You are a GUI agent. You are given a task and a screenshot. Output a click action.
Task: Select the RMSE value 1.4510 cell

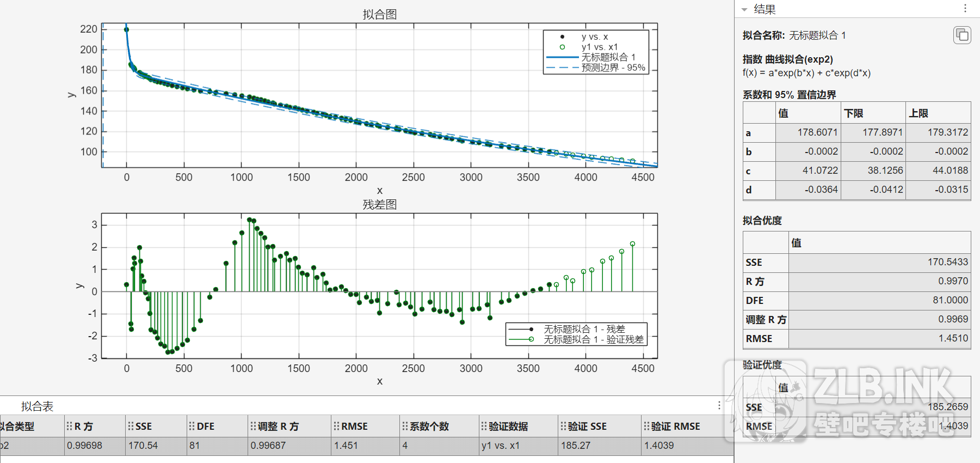pyautogui.click(x=878, y=338)
